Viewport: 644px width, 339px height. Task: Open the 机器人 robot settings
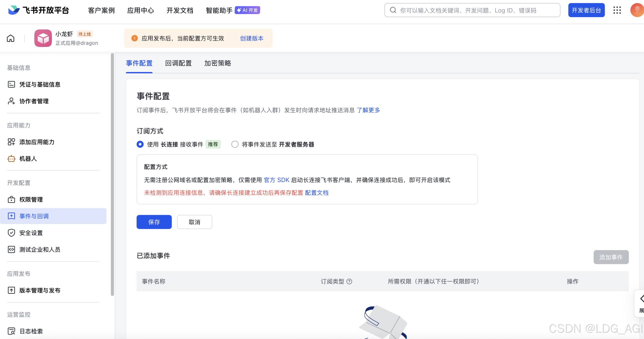[28, 159]
